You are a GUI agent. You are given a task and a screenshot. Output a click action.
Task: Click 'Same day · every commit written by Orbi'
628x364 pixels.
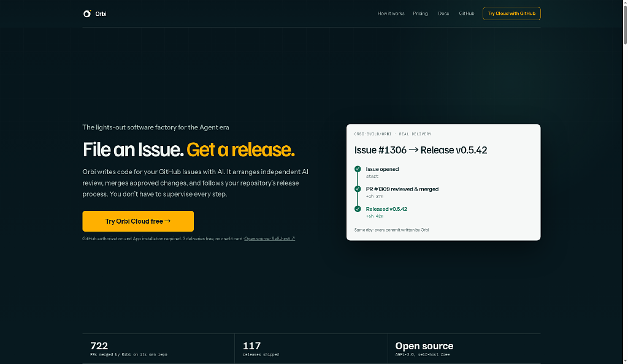[x=392, y=230]
